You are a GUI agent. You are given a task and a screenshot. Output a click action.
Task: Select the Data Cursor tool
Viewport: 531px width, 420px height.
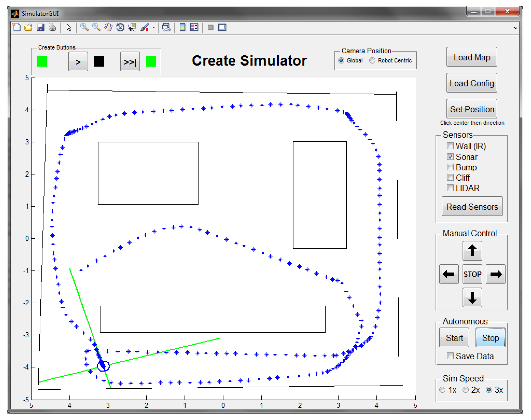(132, 27)
